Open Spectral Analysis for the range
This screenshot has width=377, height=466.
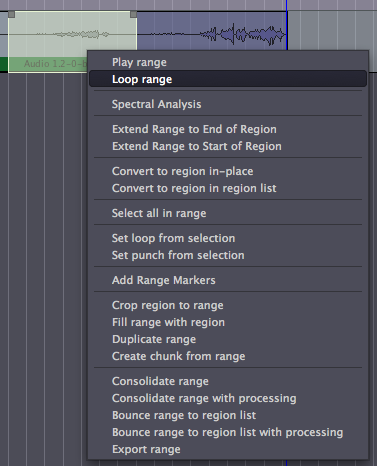pyautogui.click(x=228, y=104)
